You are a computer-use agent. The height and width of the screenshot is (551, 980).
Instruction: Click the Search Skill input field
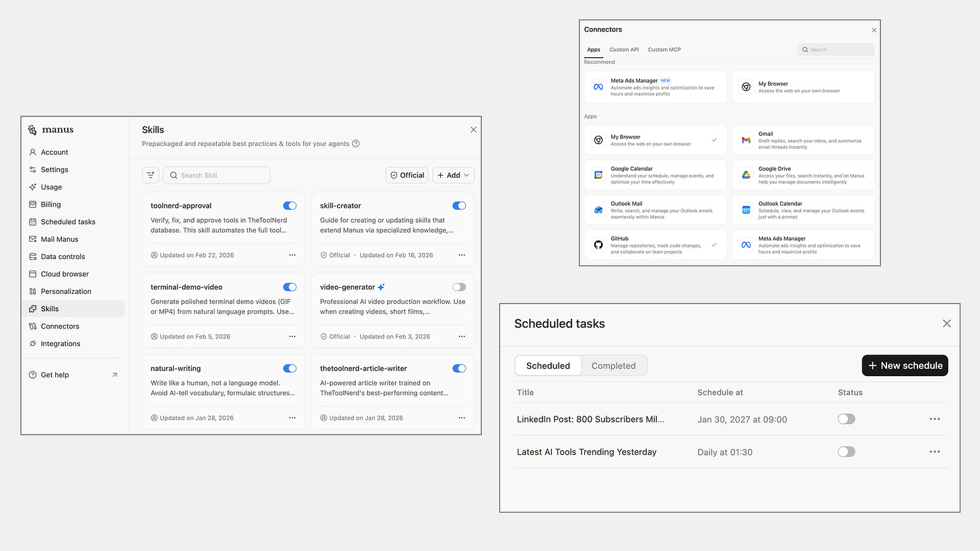coord(217,175)
